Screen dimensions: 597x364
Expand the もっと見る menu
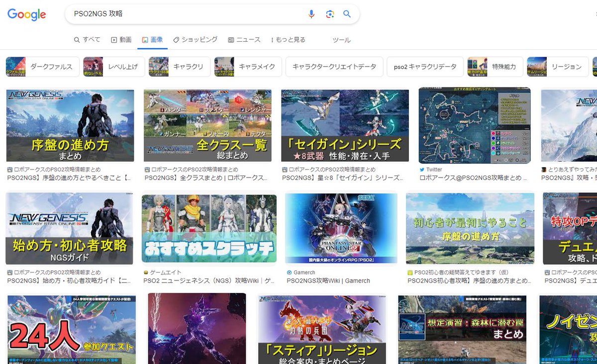288,40
